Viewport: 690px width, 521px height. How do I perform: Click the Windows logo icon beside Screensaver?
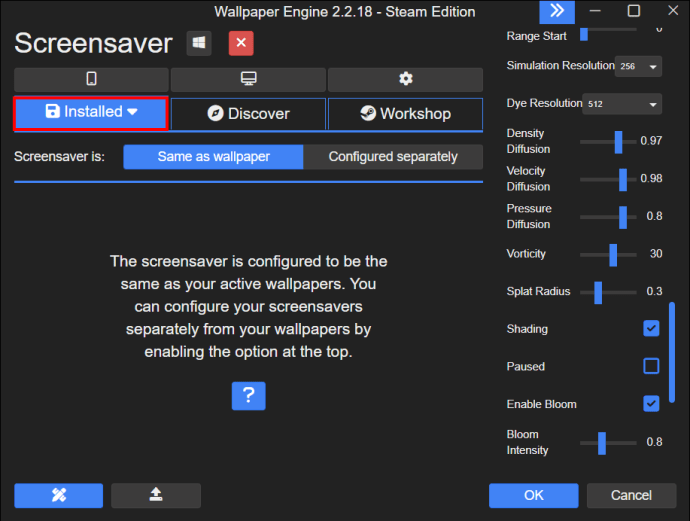199,43
